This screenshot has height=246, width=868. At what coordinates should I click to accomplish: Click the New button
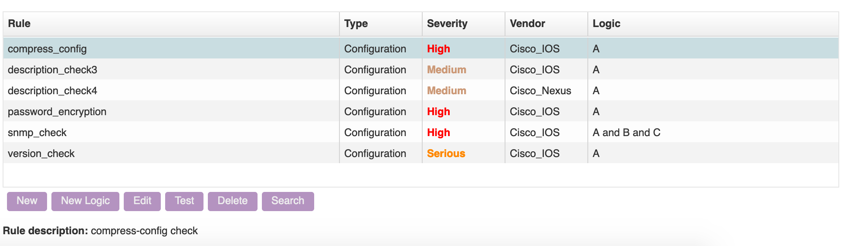pyautogui.click(x=27, y=201)
